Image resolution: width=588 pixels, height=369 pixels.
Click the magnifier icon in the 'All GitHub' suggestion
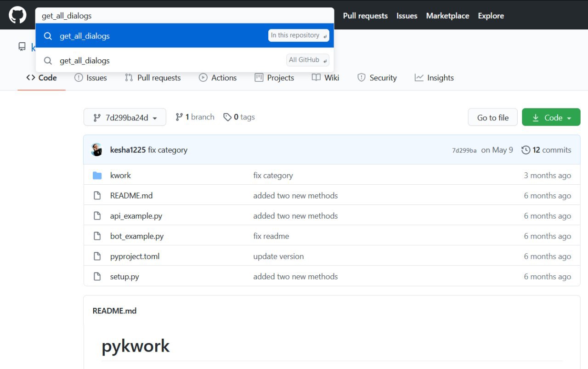(48, 60)
